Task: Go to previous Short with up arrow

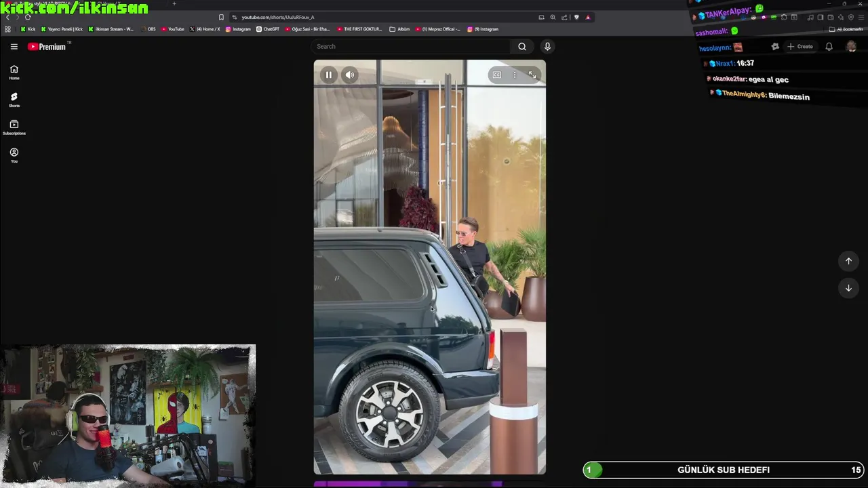Action: (x=848, y=261)
